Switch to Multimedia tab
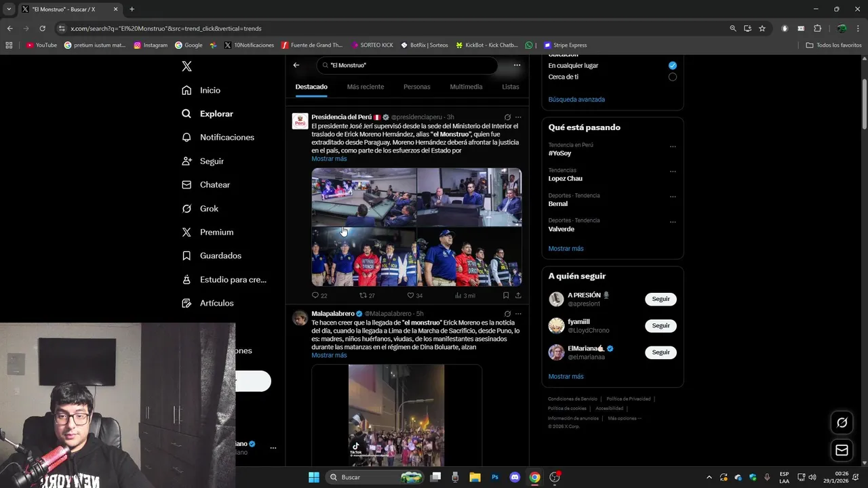This screenshot has width=868, height=488. pyautogui.click(x=466, y=87)
